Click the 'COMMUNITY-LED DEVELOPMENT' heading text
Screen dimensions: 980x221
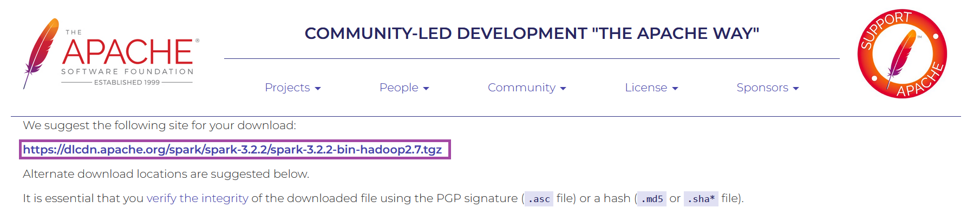pyautogui.click(x=446, y=34)
